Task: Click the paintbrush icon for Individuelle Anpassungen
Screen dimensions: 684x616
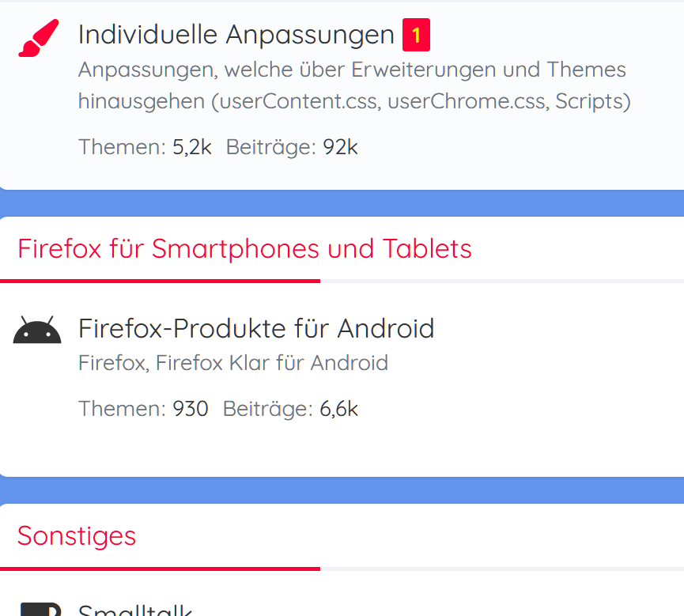Action: pos(38,38)
